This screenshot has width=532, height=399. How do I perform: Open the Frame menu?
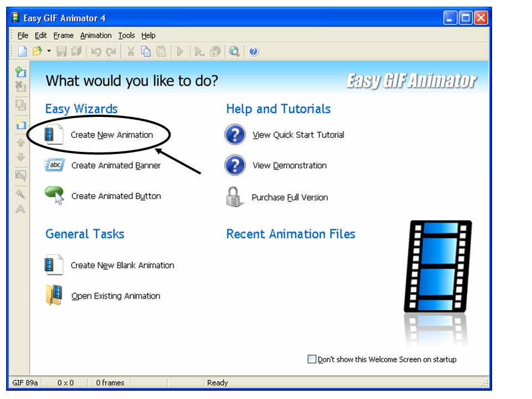click(63, 35)
